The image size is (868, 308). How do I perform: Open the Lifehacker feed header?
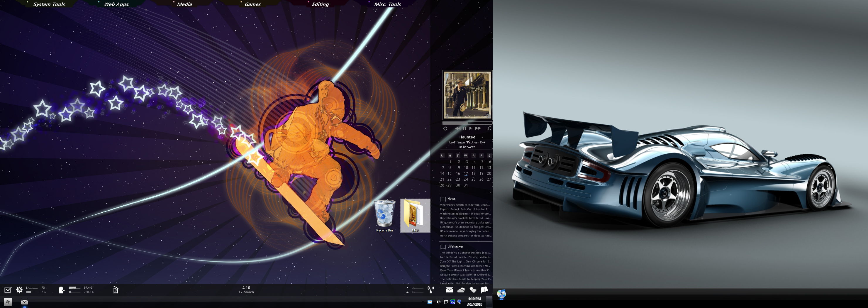point(455,247)
